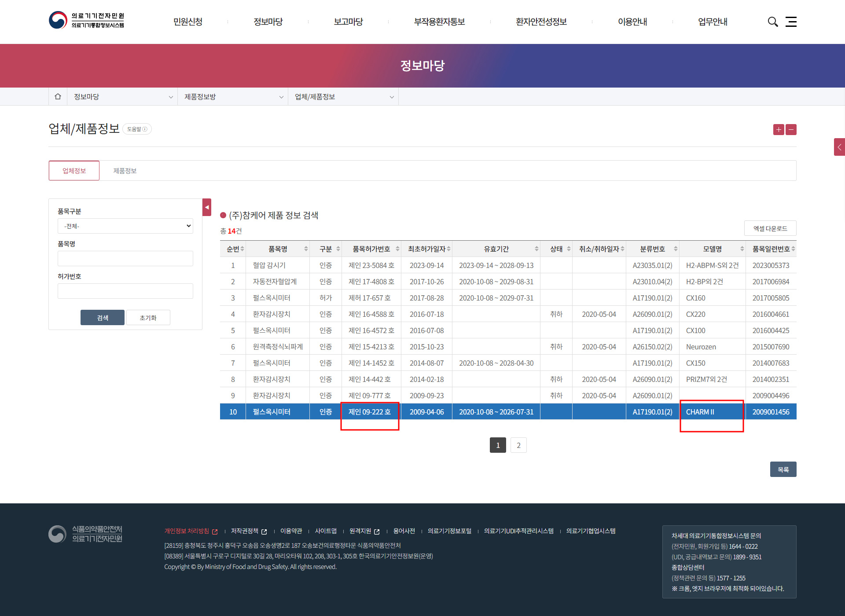This screenshot has height=616, width=845.
Task: Open 이용약관 footer link
Action: tap(291, 531)
